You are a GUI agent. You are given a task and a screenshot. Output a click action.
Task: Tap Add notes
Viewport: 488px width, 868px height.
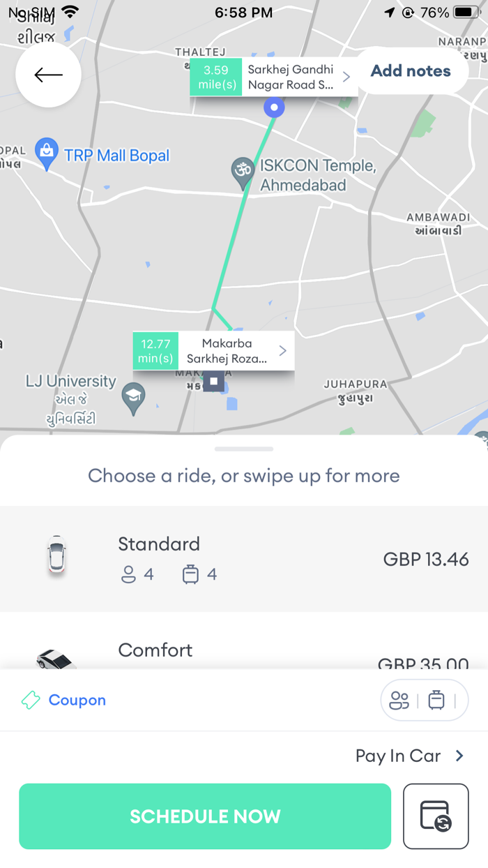pos(410,70)
